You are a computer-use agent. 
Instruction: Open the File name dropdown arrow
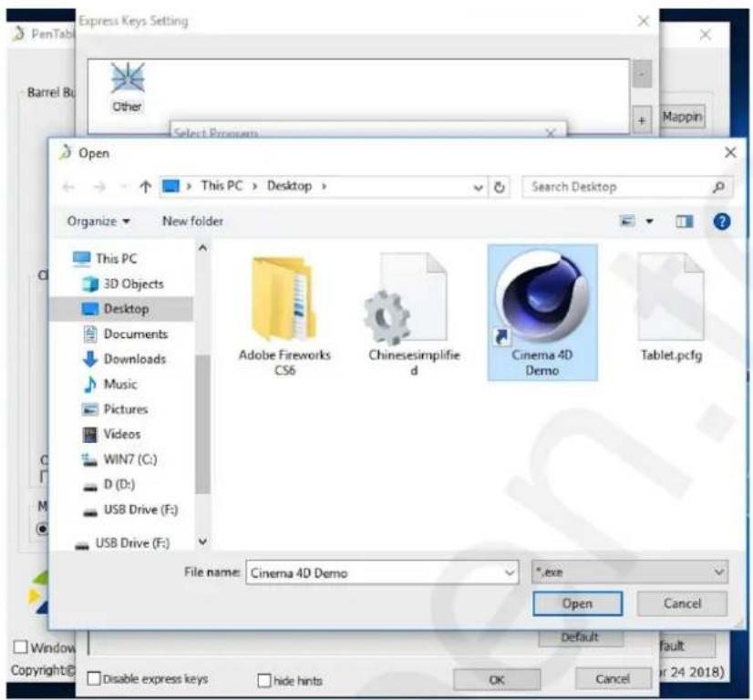click(x=510, y=572)
